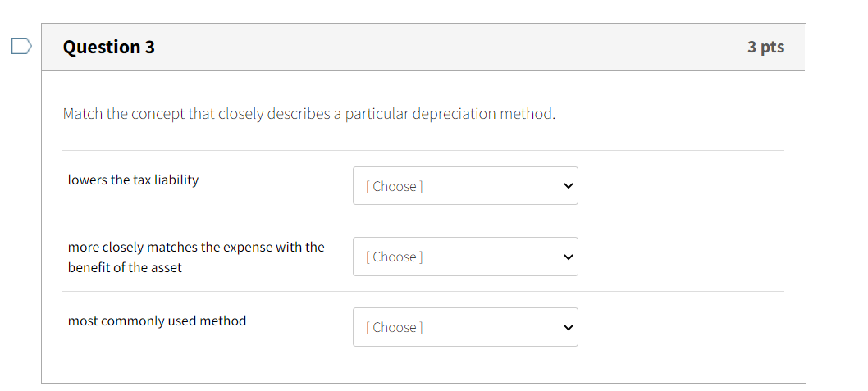Image resolution: width=868 pixels, height=391 pixels.
Task: Click the 'Question 3' heading
Action: [x=109, y=47]
